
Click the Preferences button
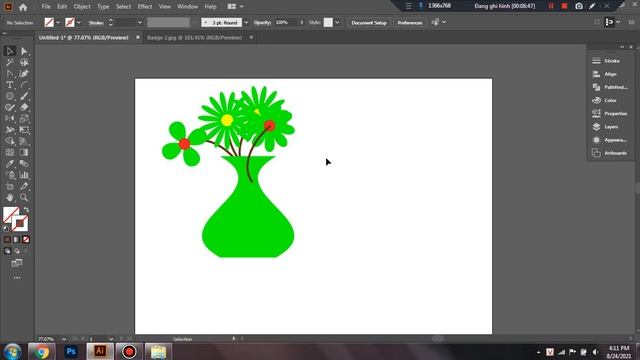point(409,22)
